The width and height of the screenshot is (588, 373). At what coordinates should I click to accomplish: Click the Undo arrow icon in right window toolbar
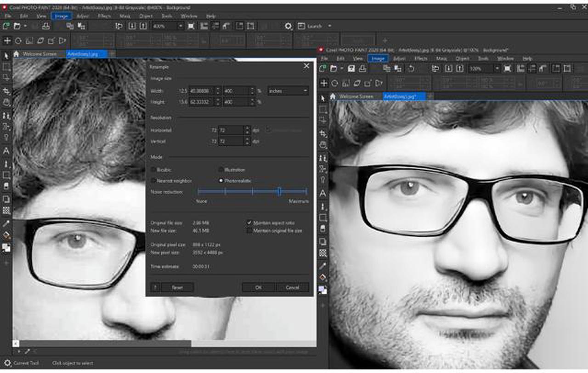[411, 68]
